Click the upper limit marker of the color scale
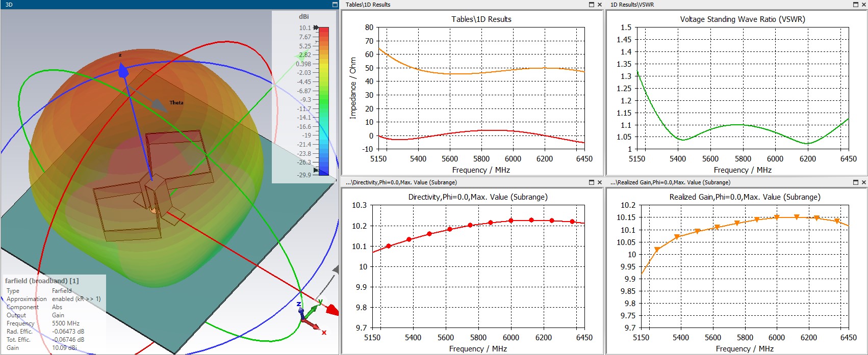The height and width of the screenshot is (355, 868). (316, 28)
